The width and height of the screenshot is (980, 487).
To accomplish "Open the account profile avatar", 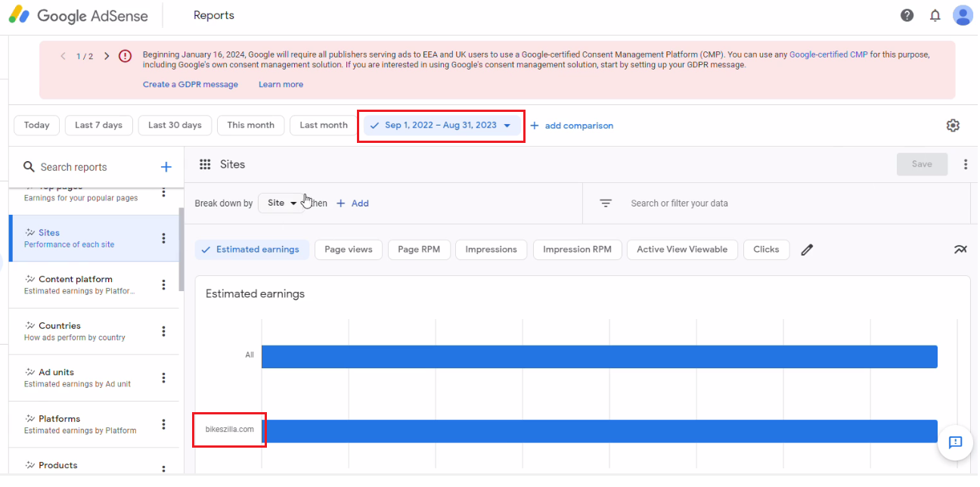I will point(963,15).
